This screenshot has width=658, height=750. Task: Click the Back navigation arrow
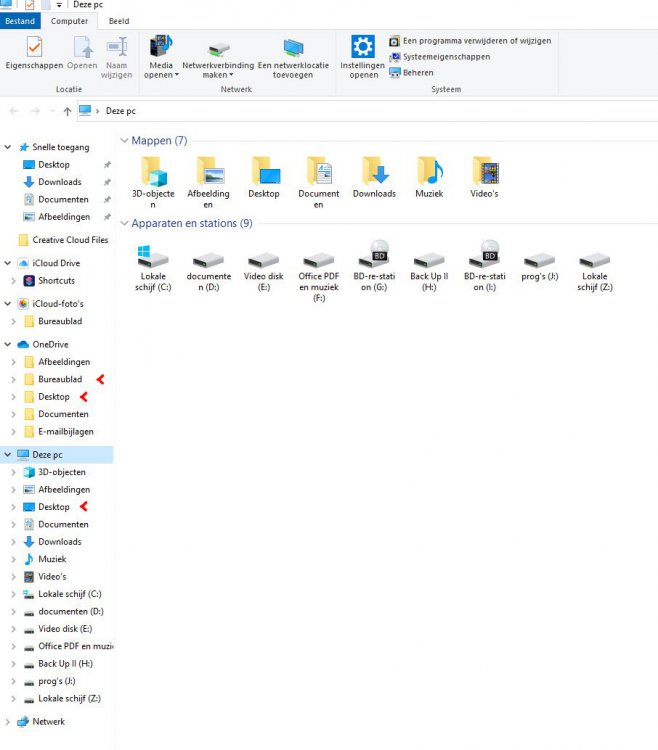pos(14,111)
